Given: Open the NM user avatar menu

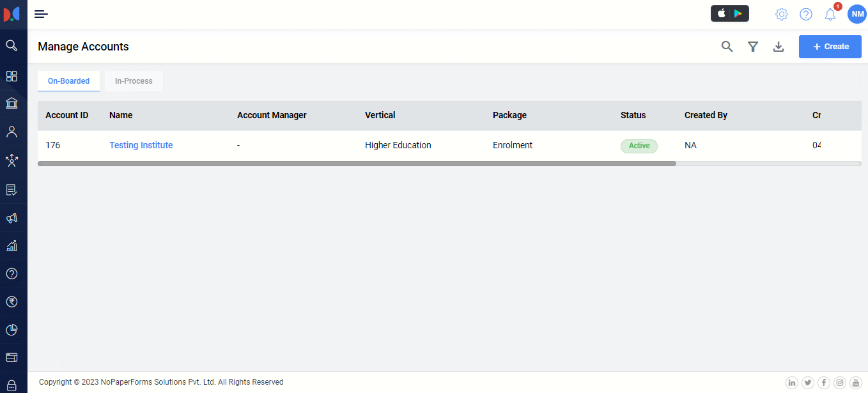Looking at the screenshot, I should 857,14.
